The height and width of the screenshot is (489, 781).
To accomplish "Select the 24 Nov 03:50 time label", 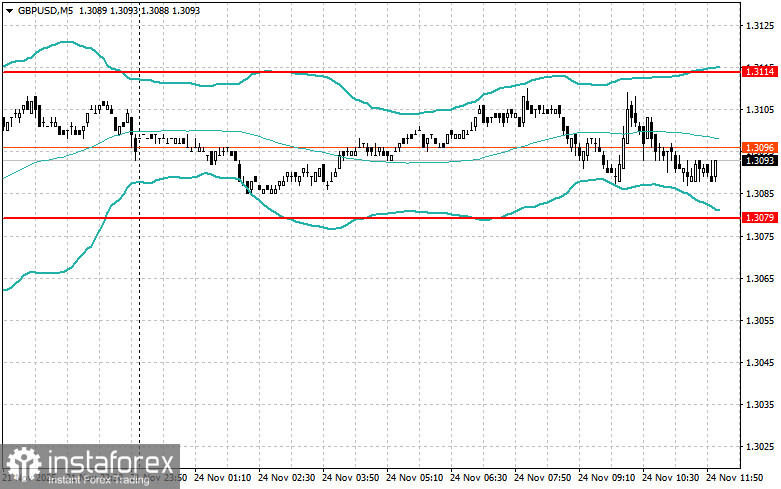I will pyautogui.click(x=350, y=478).
